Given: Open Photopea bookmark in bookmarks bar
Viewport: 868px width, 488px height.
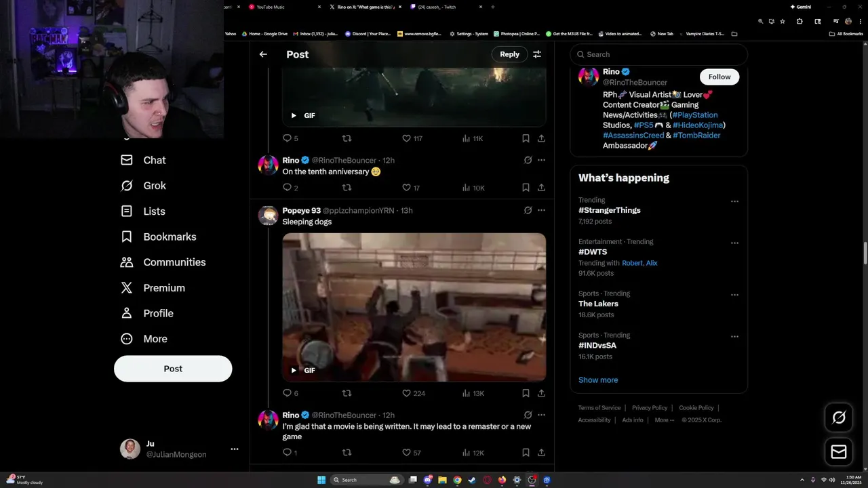Looking at the screenshot, I should 517,33.
